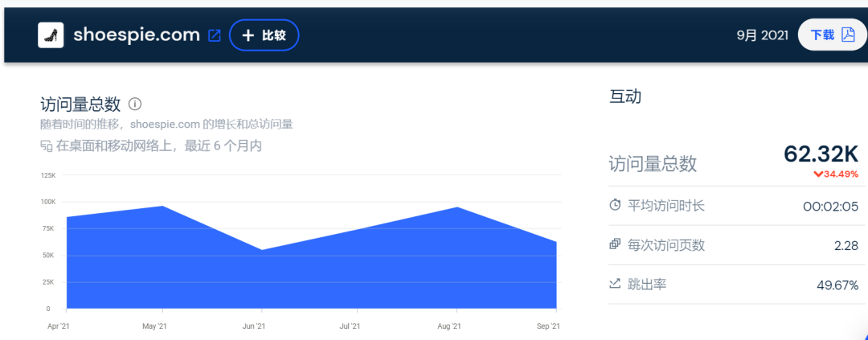Click the 00:02:05 average duration value
The width and height of the screenshot is (868, 340).
tap(830, 207)
